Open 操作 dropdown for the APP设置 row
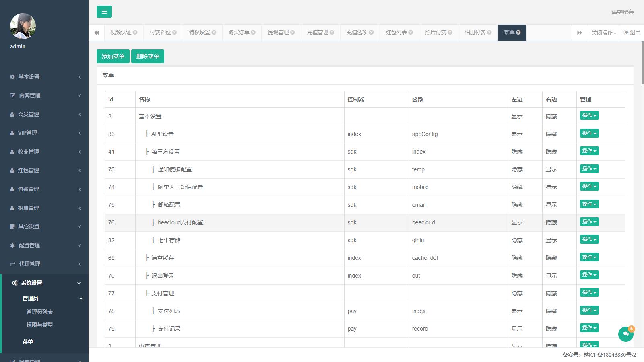 [589, 133]
